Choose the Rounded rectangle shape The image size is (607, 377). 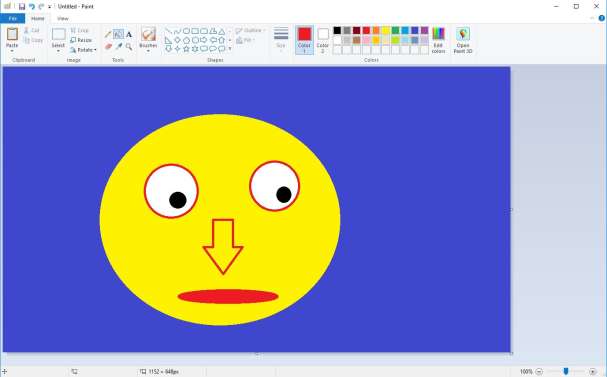coord(204,31)
